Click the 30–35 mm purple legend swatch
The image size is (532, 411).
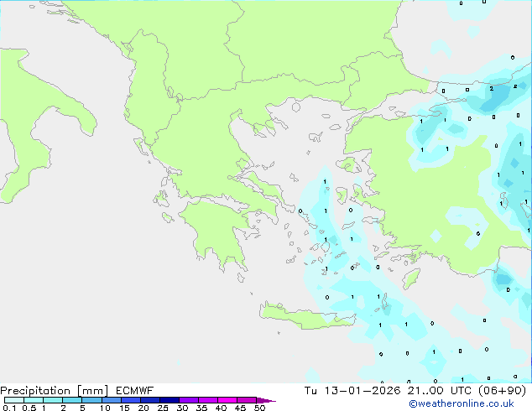pos(188,400)
